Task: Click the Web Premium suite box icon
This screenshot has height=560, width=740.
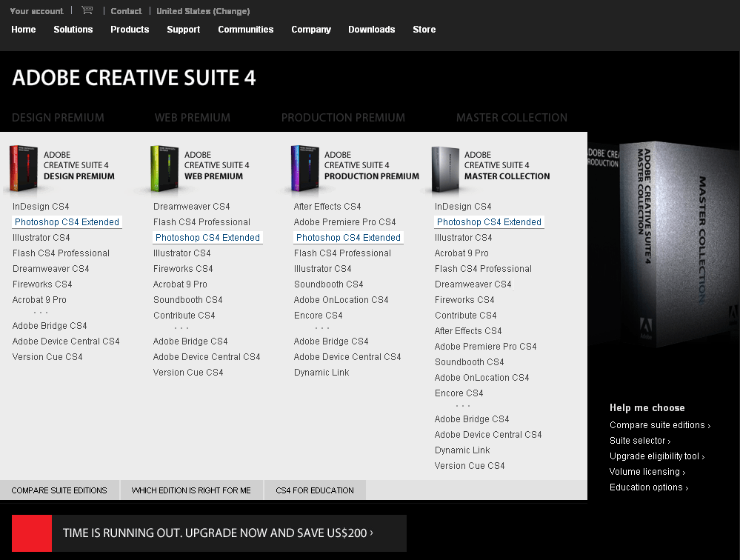Action: (166, 168)
